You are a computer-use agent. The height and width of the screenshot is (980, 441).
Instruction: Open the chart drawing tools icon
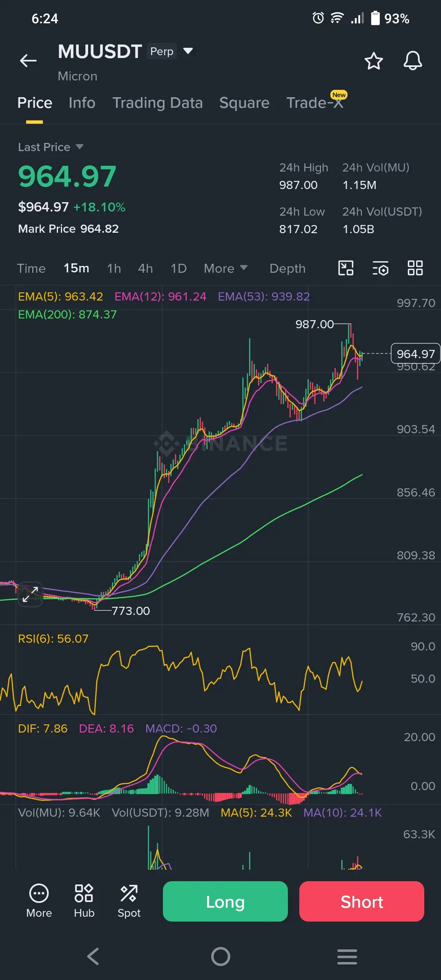346,268
